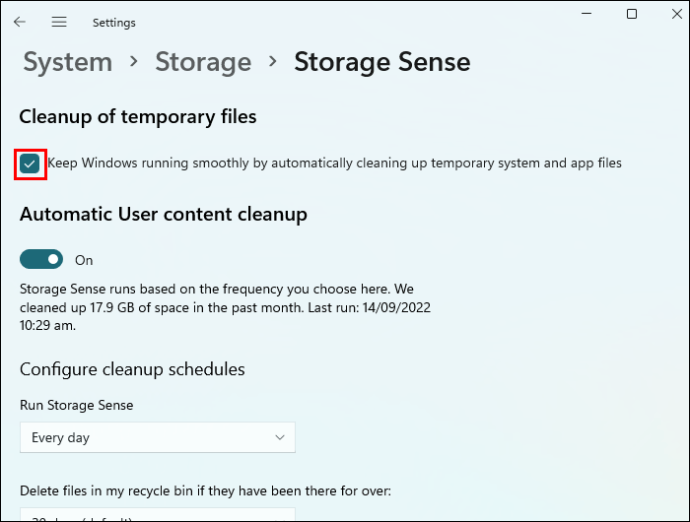Screen dimensions: 690x522
Task: Turn off Automatic User content cleanup
Action: tap(41, 260)
